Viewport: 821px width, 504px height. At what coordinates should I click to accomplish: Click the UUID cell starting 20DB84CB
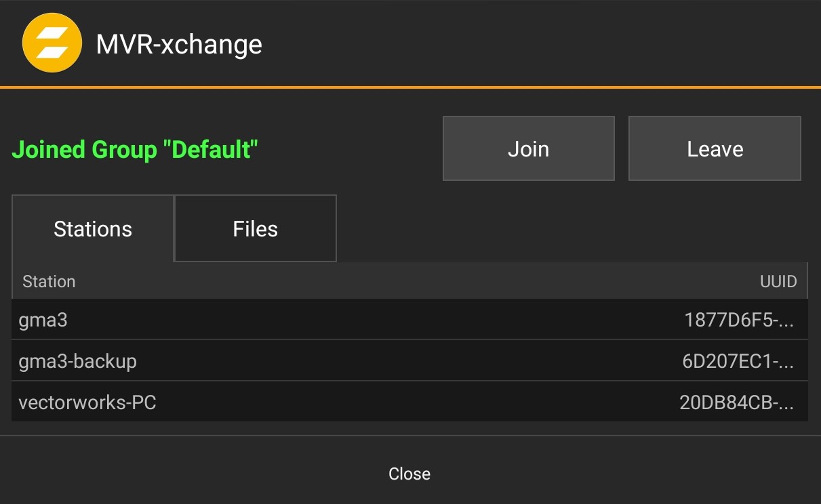click(736, 402)
